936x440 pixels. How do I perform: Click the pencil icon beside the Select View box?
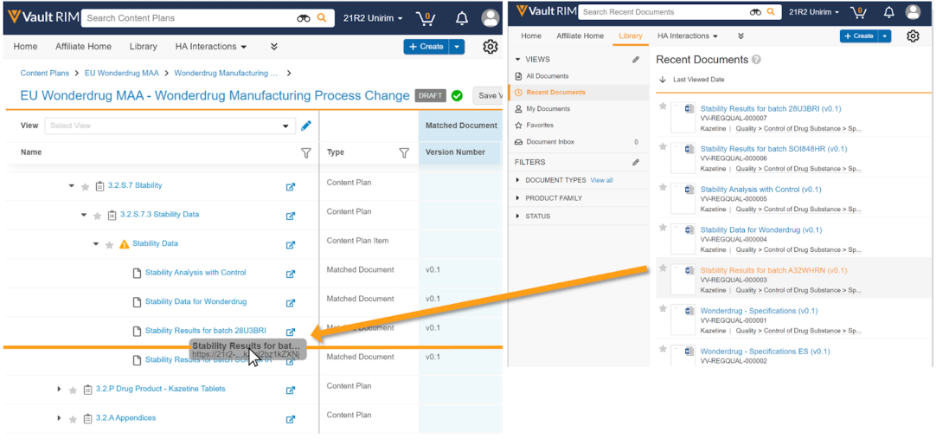point(306,126)
